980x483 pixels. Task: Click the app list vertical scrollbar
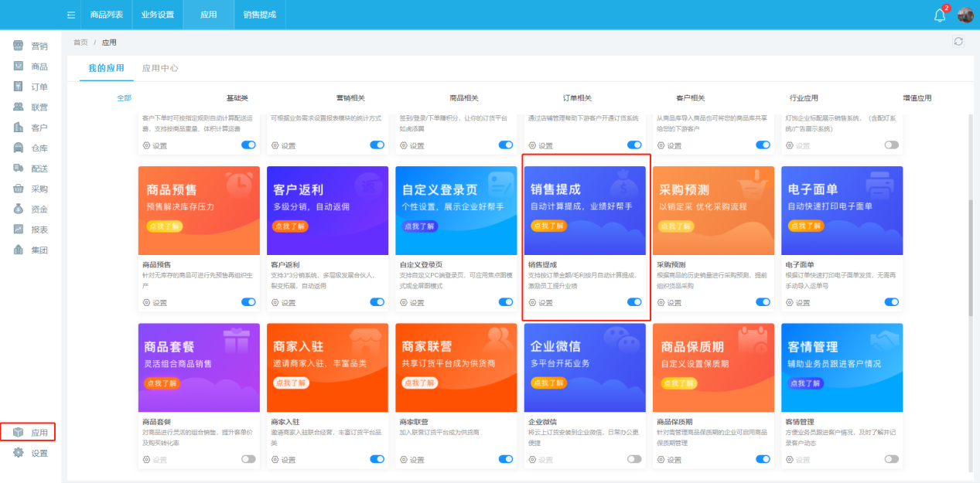(970, 255)
